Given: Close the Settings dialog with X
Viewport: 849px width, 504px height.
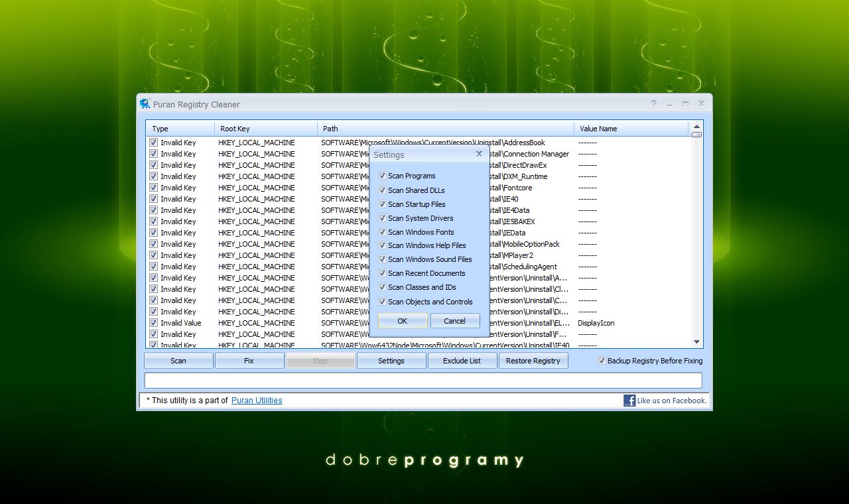Looking at the screenshot, I should [479, 154].
